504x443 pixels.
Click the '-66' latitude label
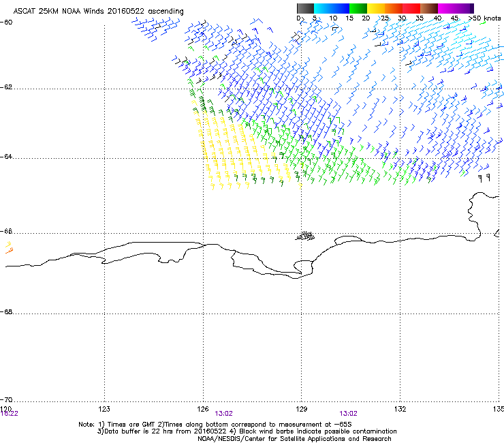tap(6, 231)
